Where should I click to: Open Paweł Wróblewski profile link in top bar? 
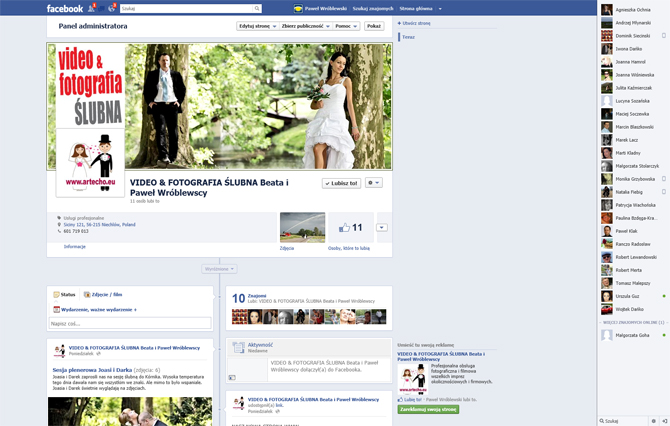[x=326, y=9]
